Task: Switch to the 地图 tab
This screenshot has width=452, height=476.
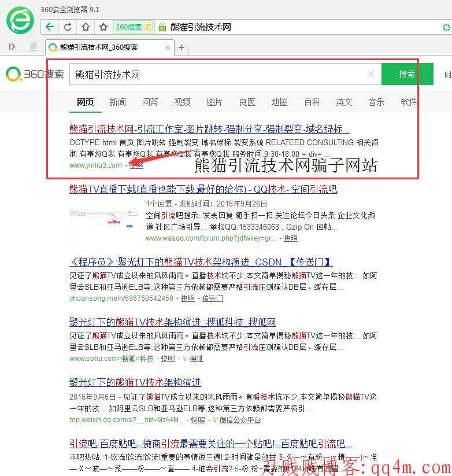Action: click(x=279, y=102)
